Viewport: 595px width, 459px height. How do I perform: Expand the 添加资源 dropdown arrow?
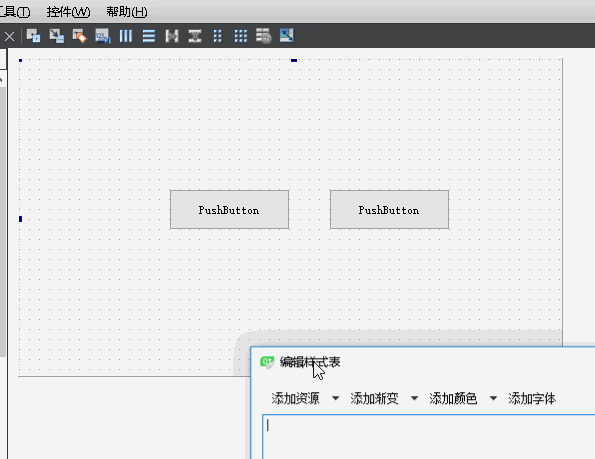click(x=335, y=398)
